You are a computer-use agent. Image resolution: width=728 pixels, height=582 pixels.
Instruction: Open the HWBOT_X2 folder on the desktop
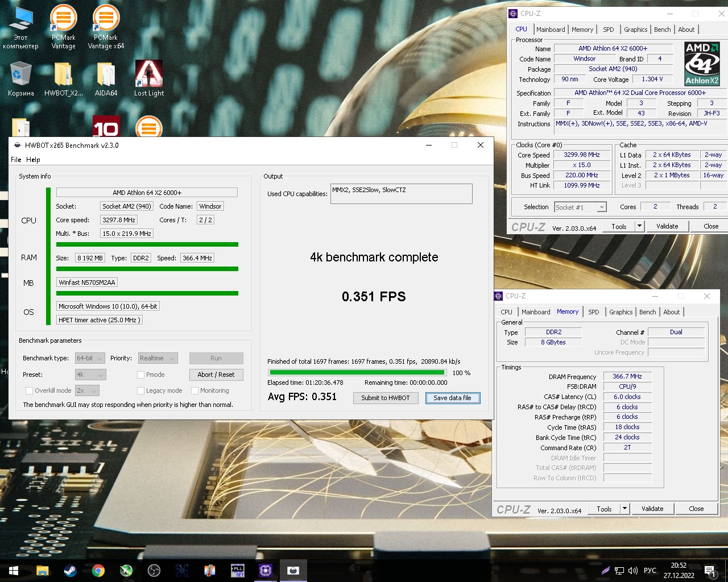63,79
